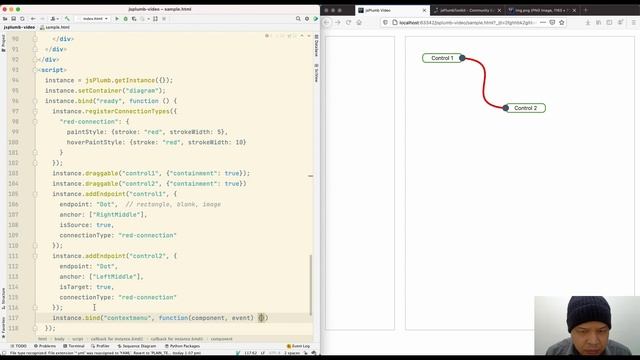640x360 pixels.
Task: Open the browser Library icon
Action: click(x=598, y=23)
